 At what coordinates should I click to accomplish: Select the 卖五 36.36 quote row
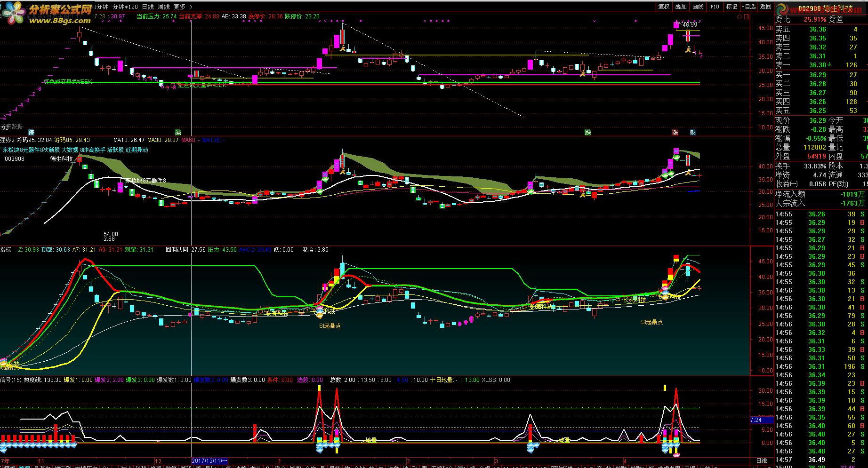point(821,29)
